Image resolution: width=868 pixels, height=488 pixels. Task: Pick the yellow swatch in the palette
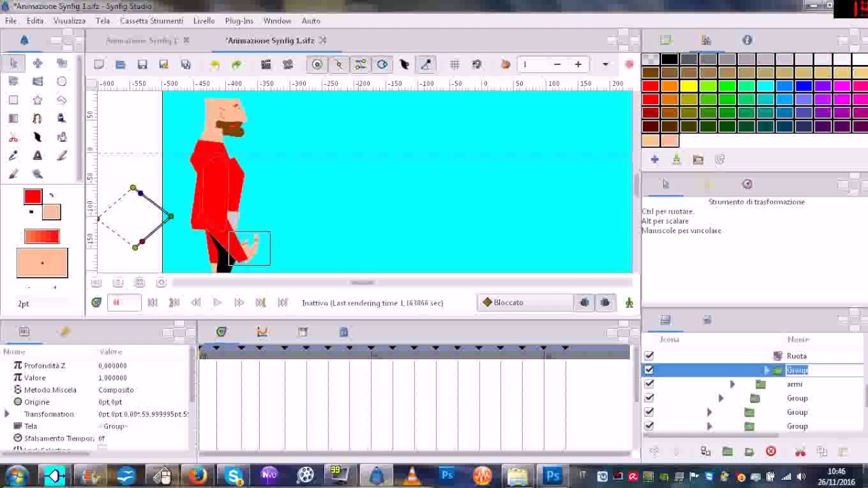[x=688, y=86]
